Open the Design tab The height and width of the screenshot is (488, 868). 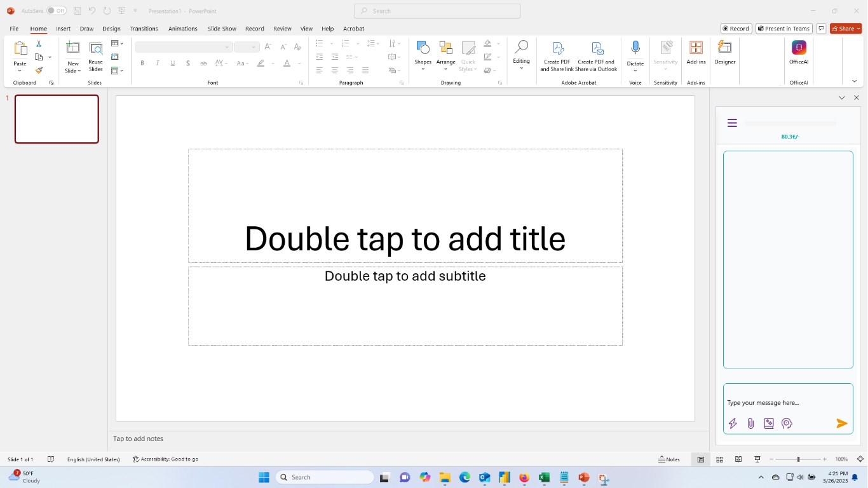coord(111,29)
